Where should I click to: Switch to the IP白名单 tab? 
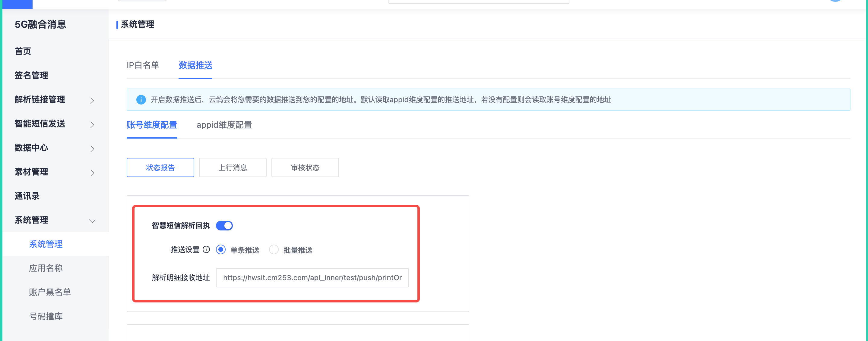point(143,65)
